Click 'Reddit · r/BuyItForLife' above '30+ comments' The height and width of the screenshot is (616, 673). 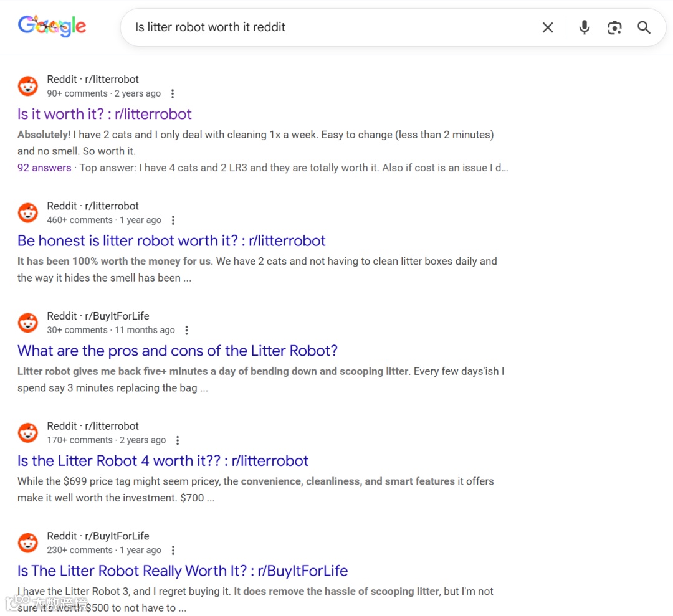click(98, 316)
